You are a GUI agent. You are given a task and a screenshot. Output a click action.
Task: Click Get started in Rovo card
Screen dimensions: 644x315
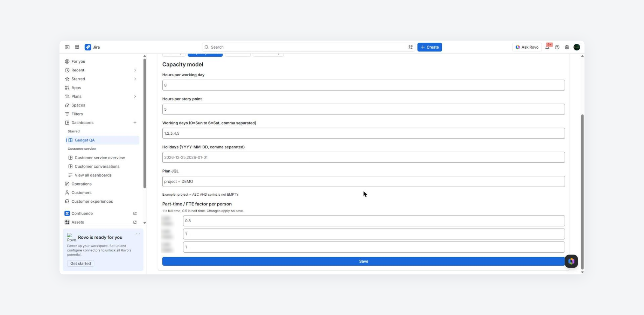point(80,264)
